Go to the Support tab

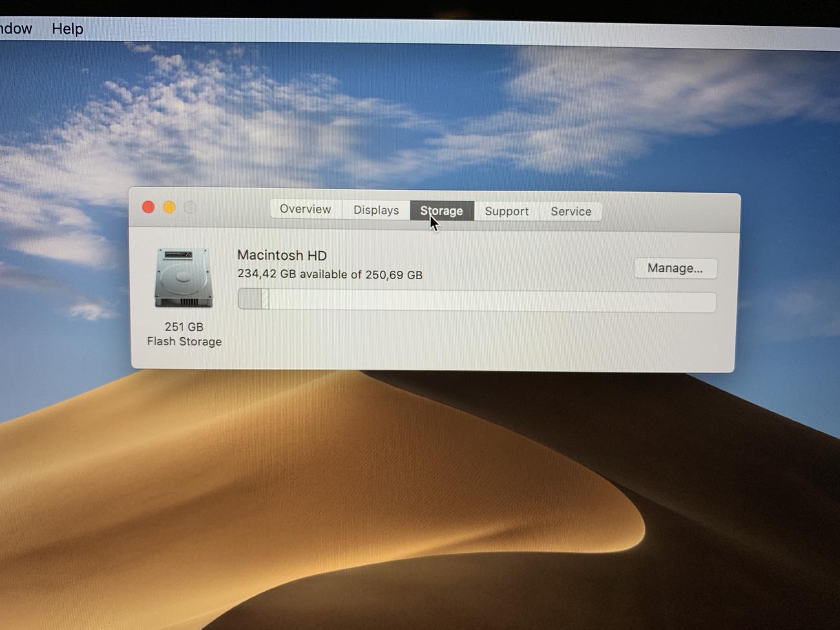507,211
